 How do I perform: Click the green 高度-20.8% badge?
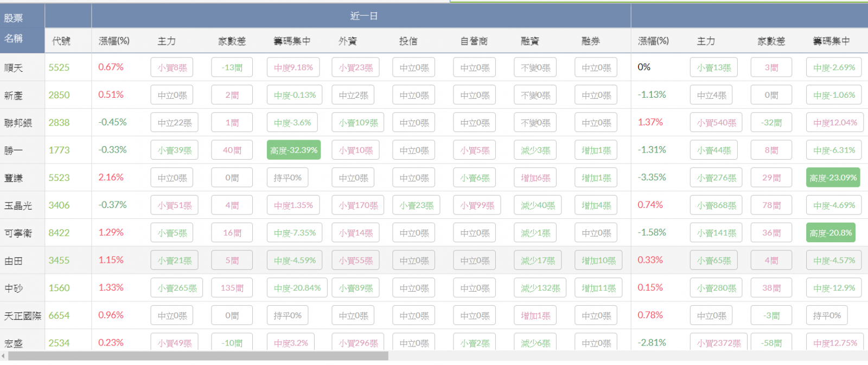tap(831, 233)
